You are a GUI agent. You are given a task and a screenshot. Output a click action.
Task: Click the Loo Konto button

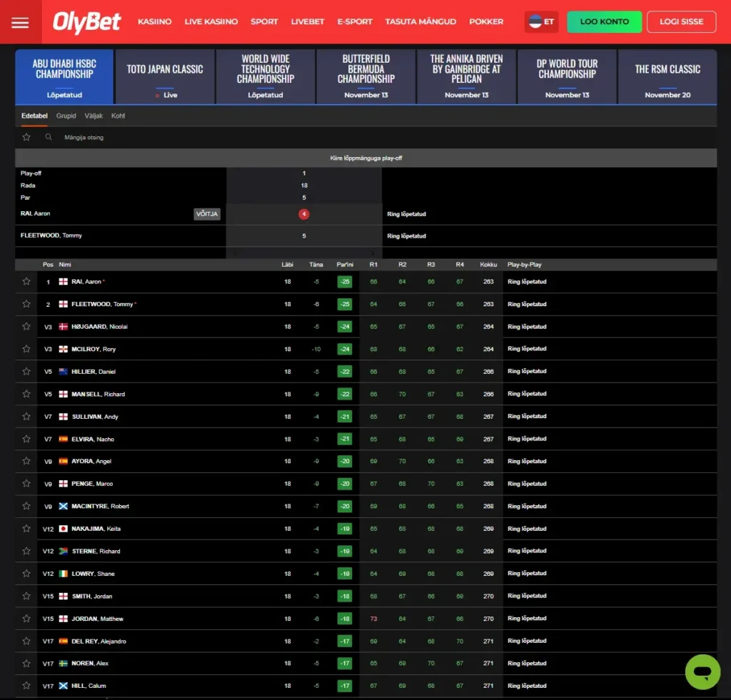tap(604, 22)
